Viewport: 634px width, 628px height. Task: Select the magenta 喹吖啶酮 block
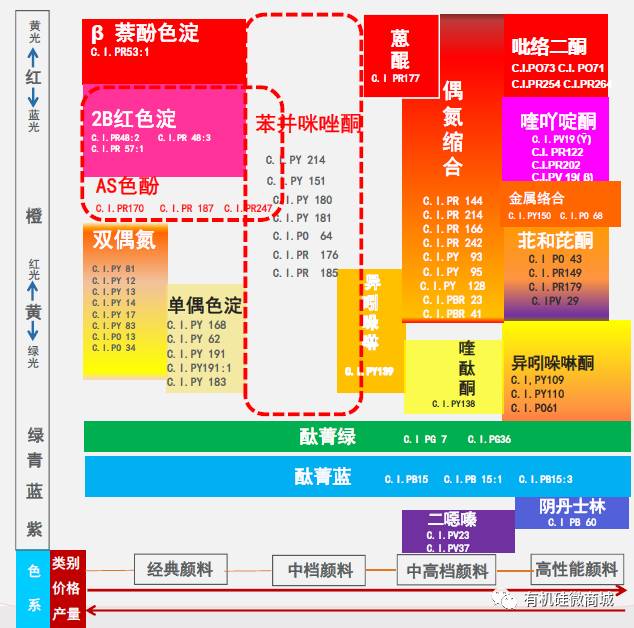pyautogui.click(x=556, y=141)
